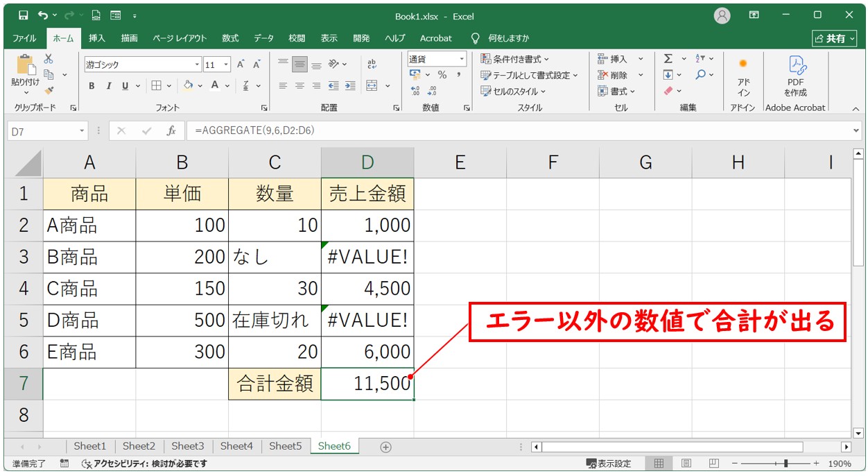Expand the 通貨 number format dropdown
The image size is (868, 476).
(460, 60)
